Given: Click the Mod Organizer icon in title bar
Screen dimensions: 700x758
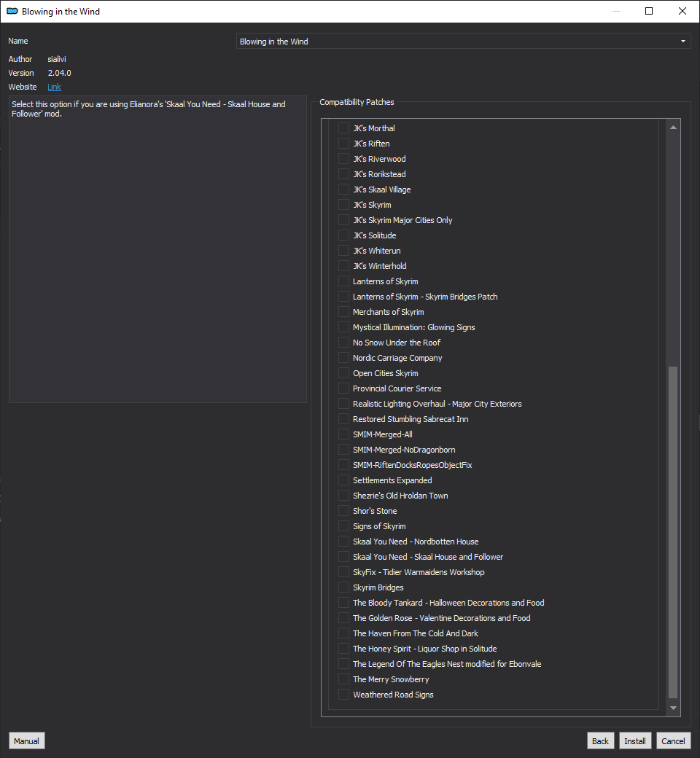Looking at the screenshot, I should click(12, 11).
